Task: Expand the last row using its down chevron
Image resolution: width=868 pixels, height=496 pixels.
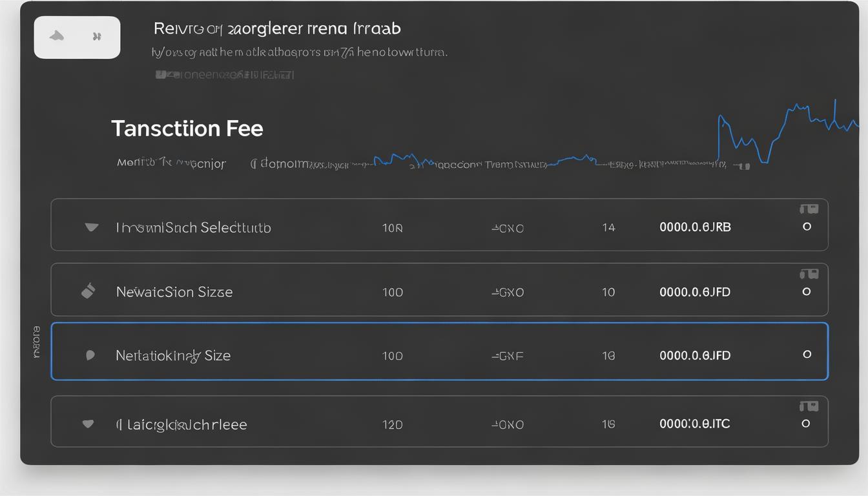Action: (88, 424)
